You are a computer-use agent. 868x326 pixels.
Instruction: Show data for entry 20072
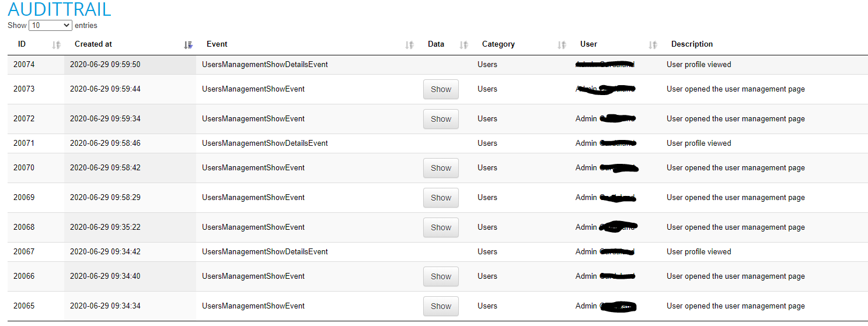[441, 119]
